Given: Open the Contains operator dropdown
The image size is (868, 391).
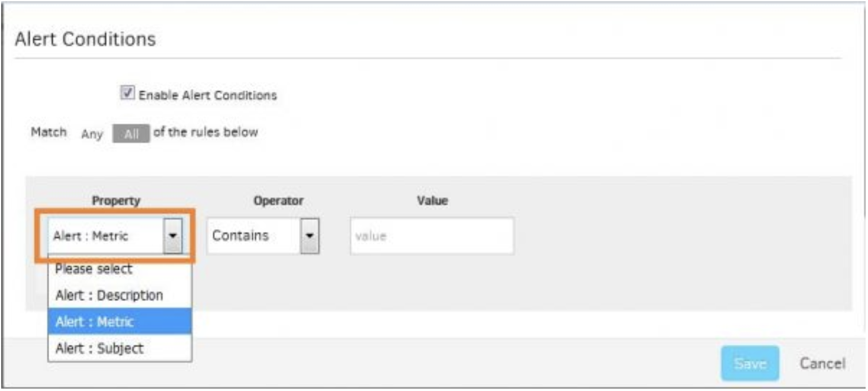Looking at the screenshot, I should coord(263,236).
